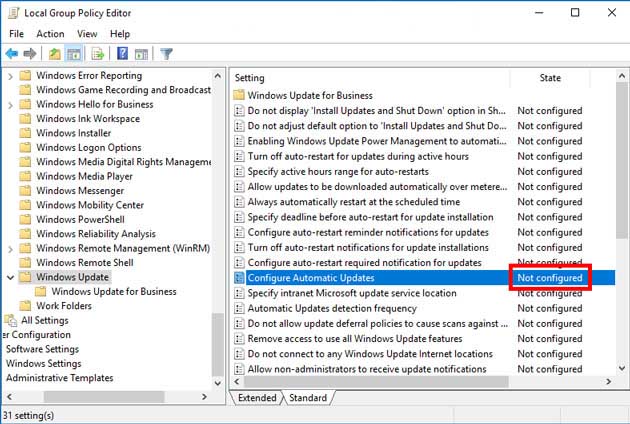Click the tree pane scroll down arrow
The width and height of the screenshot is (630, 424).
(x=217, y=383)
